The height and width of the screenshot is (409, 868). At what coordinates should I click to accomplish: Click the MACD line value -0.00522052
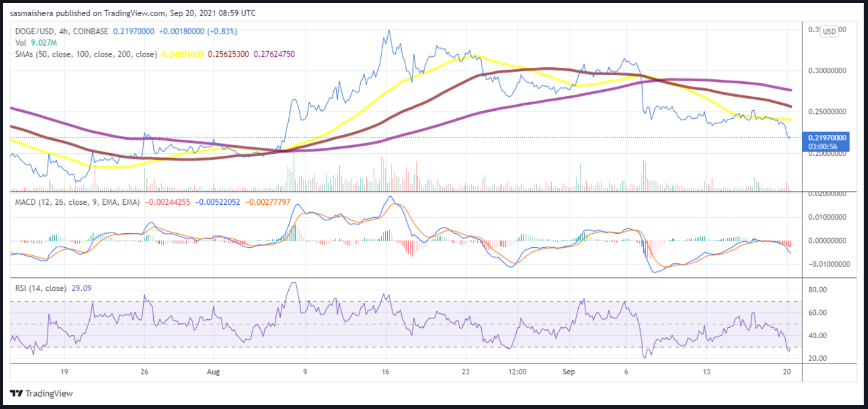pos(218,202)
